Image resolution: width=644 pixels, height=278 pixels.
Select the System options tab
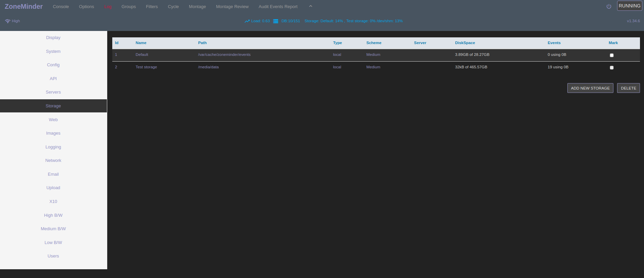click(53, 51)
